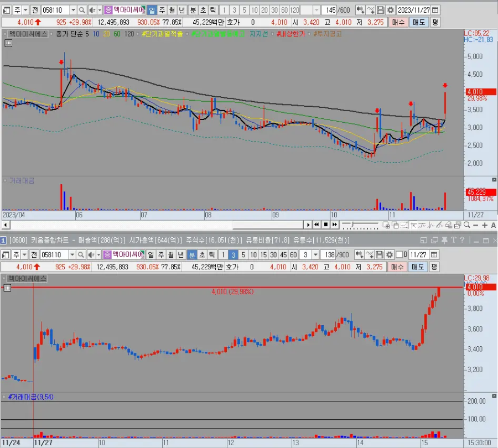Click the eraser tool in the chart tool strip
Screen dimensions: 498x448
click(448, 225)
